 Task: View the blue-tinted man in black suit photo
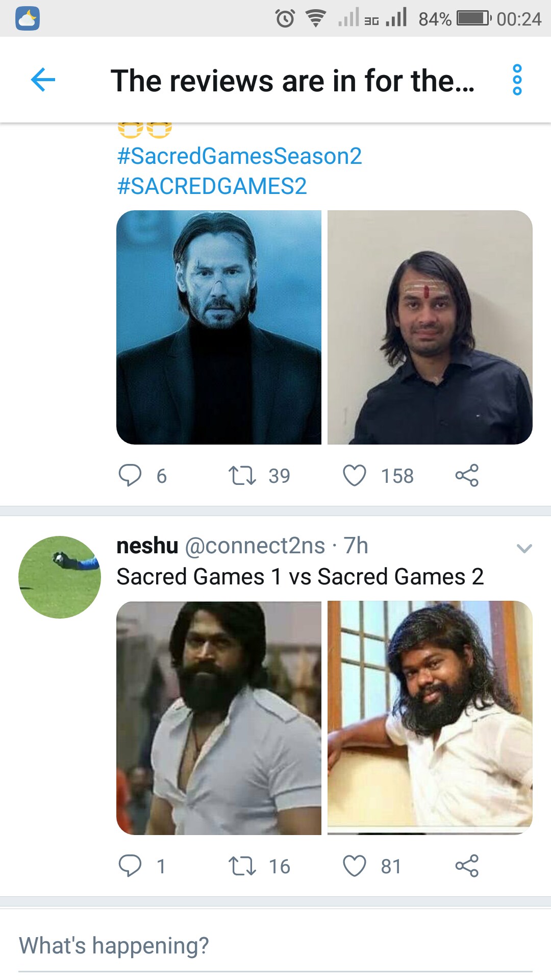click(x=219, y=327)
